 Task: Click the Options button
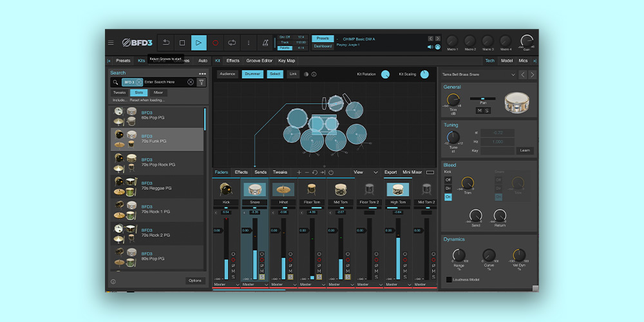[195, 281]
